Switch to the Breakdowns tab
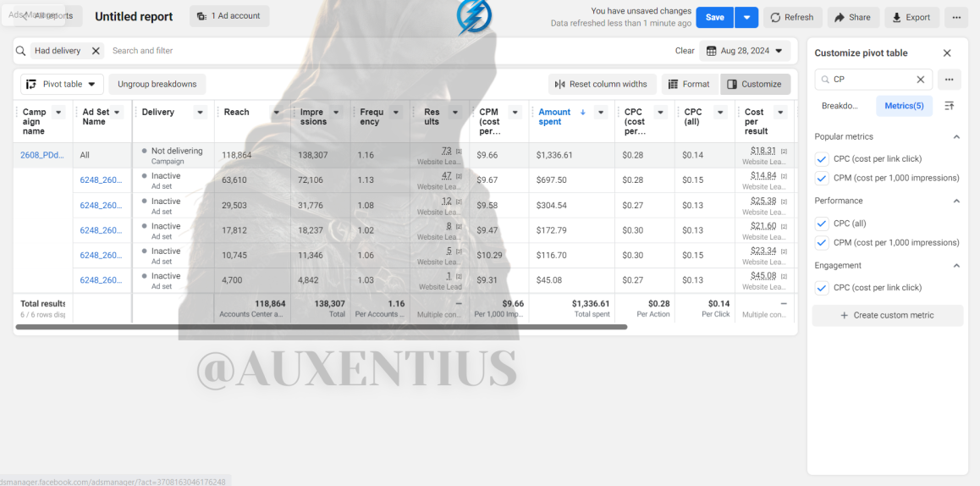The height and width of the screenshot is (486, 980). 840,106
